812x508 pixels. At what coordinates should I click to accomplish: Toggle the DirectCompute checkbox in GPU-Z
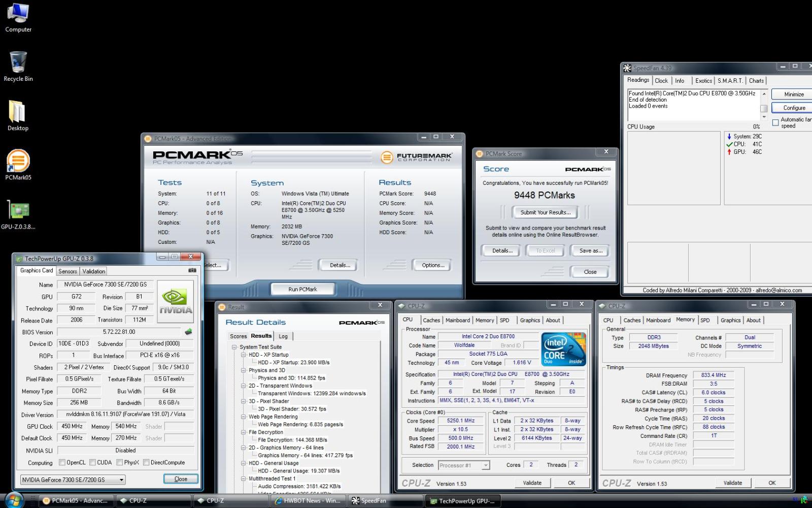click(x=146, y=462)
